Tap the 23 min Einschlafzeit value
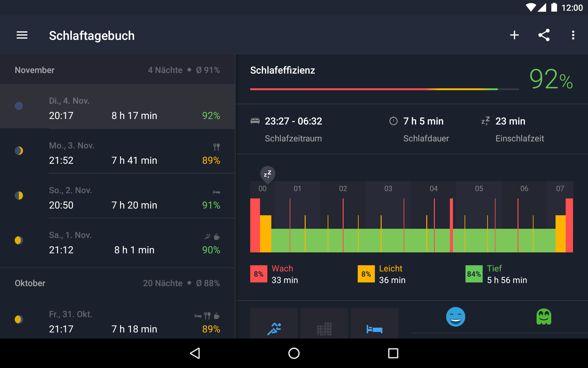This screenshot has width=588, height=368. coord(510,121)
